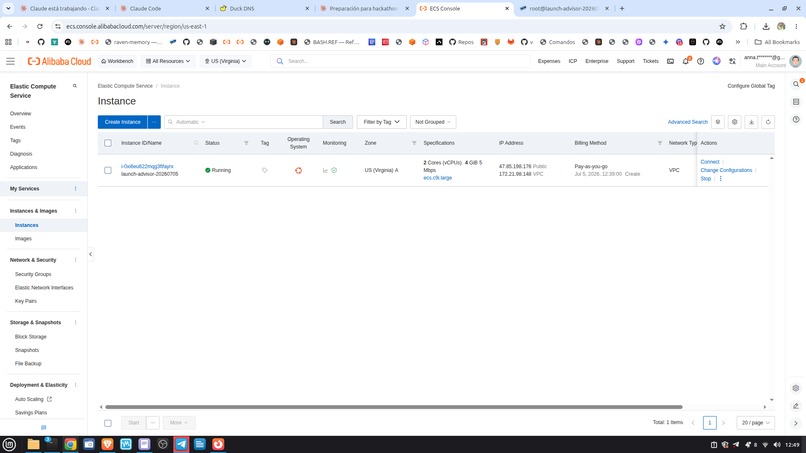806x453 pixels.
Task: Refresh the instance list
Action: click(768, 122)
